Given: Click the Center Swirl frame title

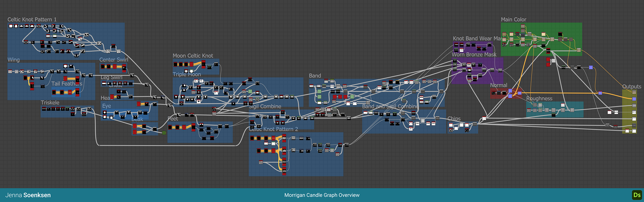Looking at the screenshot, I should (114, 59).
